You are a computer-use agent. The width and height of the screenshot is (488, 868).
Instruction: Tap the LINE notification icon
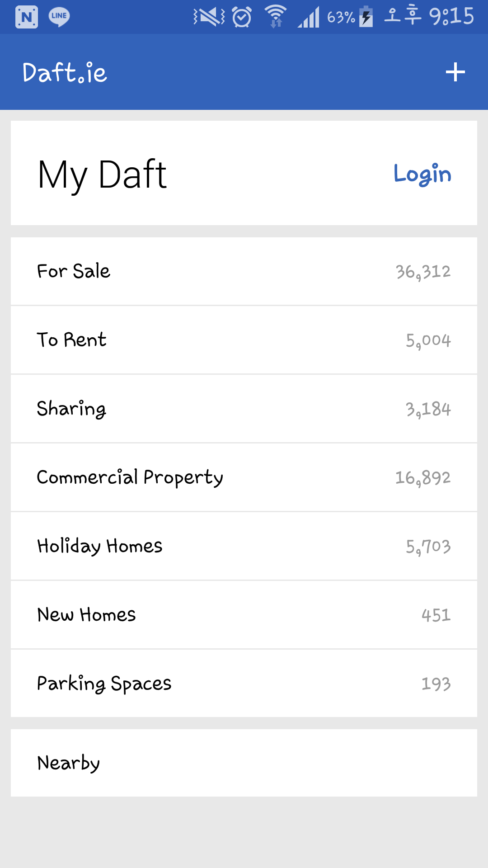tap(59, 17)
